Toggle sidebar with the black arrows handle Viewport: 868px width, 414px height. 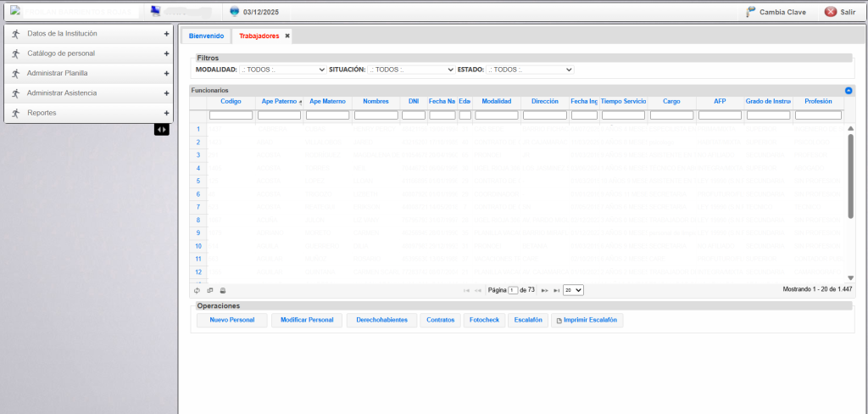pyautogui.click(x=161, y=129)
